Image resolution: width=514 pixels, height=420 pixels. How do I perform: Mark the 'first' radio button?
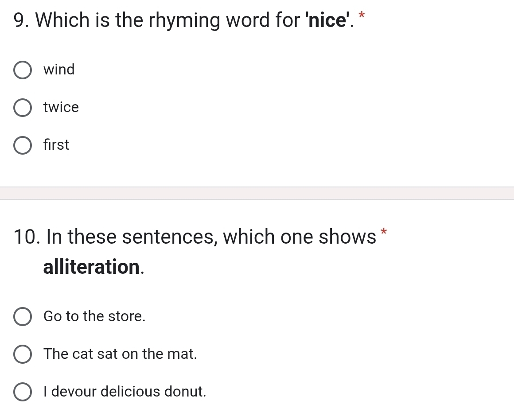[x=23, y=145]
